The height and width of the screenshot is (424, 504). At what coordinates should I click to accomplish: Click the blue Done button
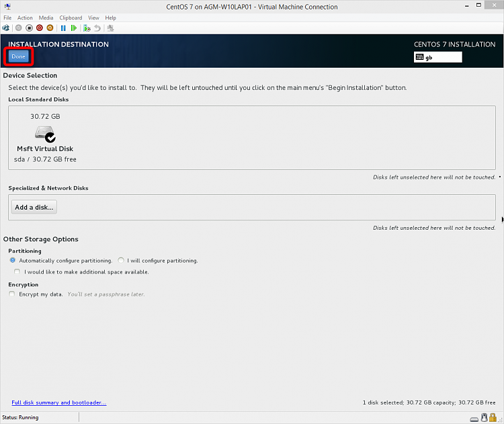click(18, 56)
